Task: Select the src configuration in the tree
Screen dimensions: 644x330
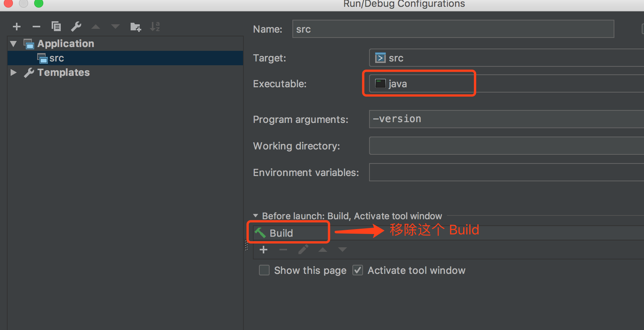Action: tap(125, 58)
